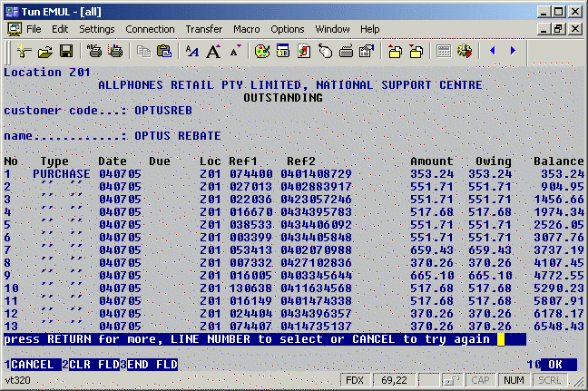Image resolution: width=588 pixels, height=391 pixels.
Task: Click the Copy icon in toolbar
Action: pyautogui.click(x=143, y=52)
